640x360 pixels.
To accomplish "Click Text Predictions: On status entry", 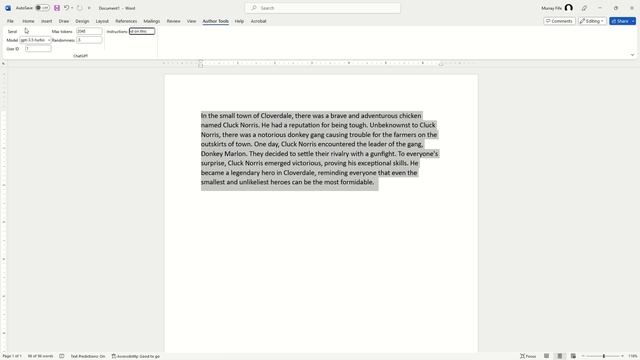I will (x=88, y=356).
